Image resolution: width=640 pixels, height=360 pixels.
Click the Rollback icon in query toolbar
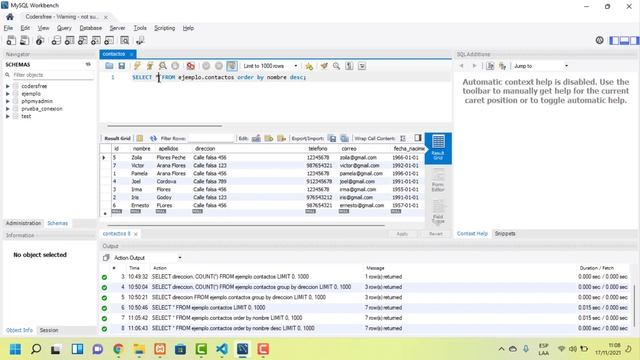pyautogui.click(x=219, y=66)
